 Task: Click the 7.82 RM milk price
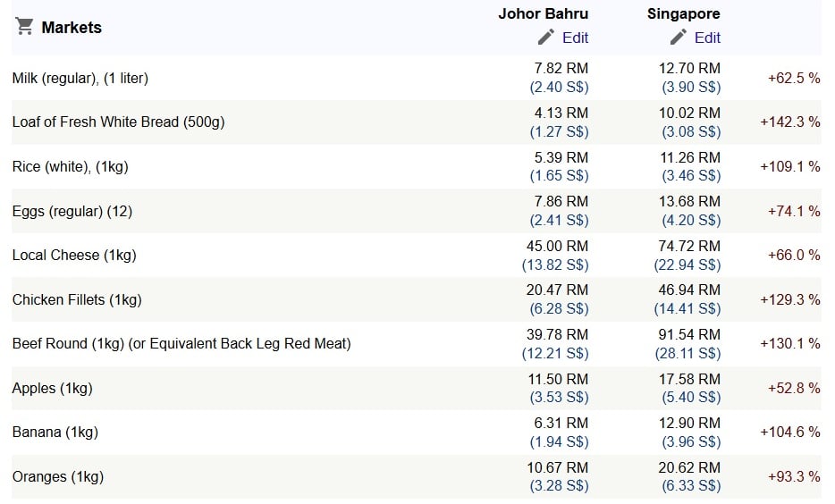coord(561,69)
